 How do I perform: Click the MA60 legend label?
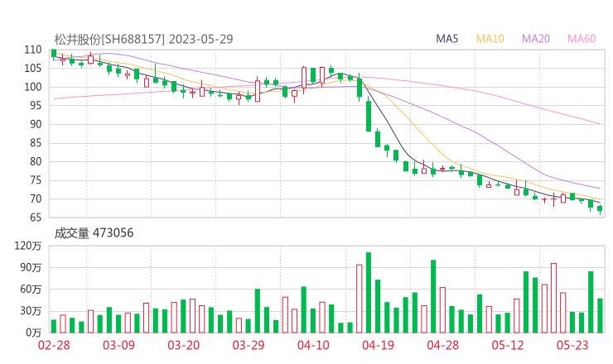point(582,39)
